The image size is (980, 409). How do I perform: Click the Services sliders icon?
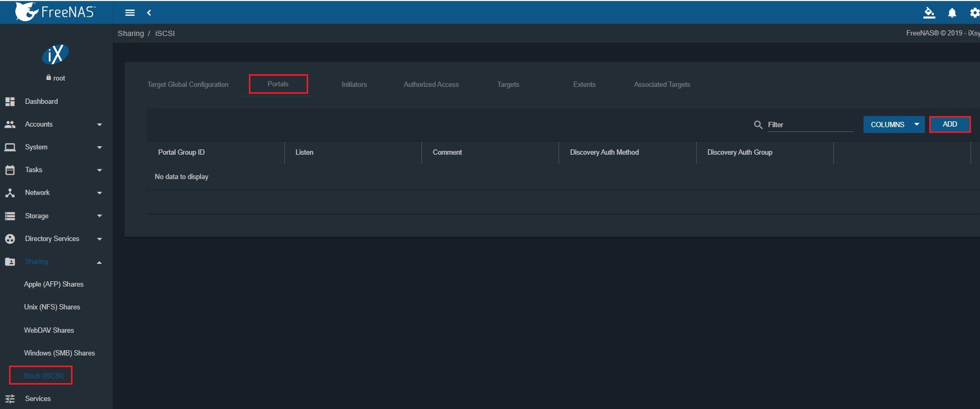point(10,399)
